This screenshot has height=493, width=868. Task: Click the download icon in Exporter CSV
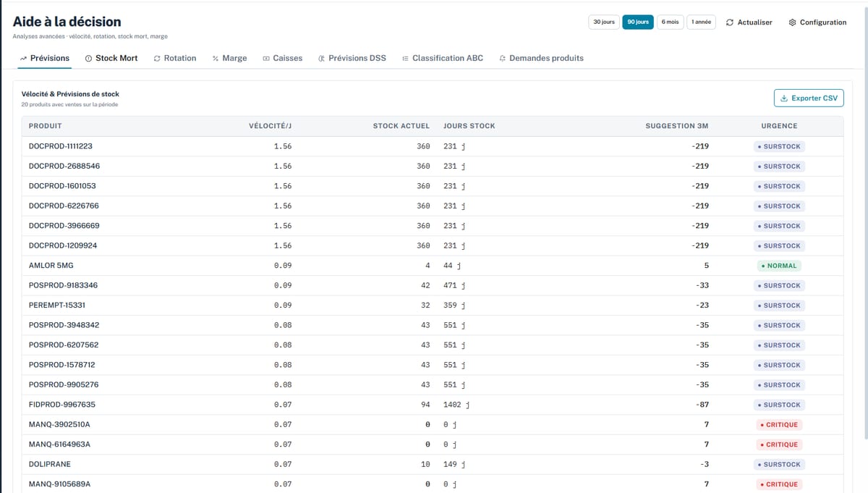pyautogui.click(x=784, y=98)
